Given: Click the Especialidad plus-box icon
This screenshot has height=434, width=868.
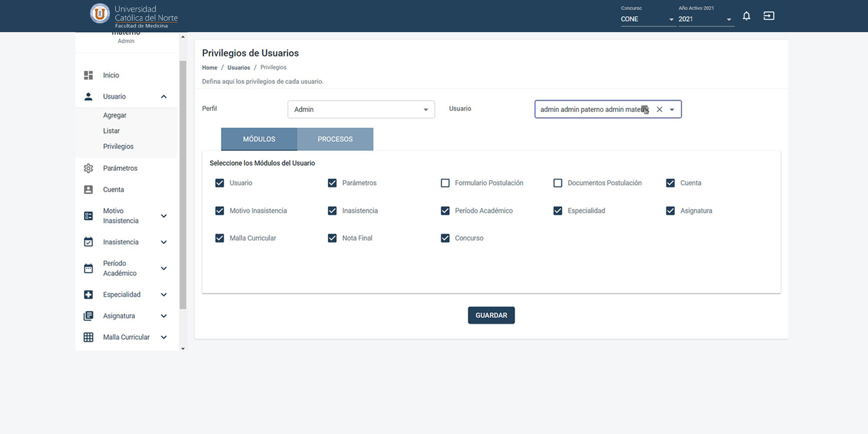Looking at the screenshot, I should [x=88, y=295].
